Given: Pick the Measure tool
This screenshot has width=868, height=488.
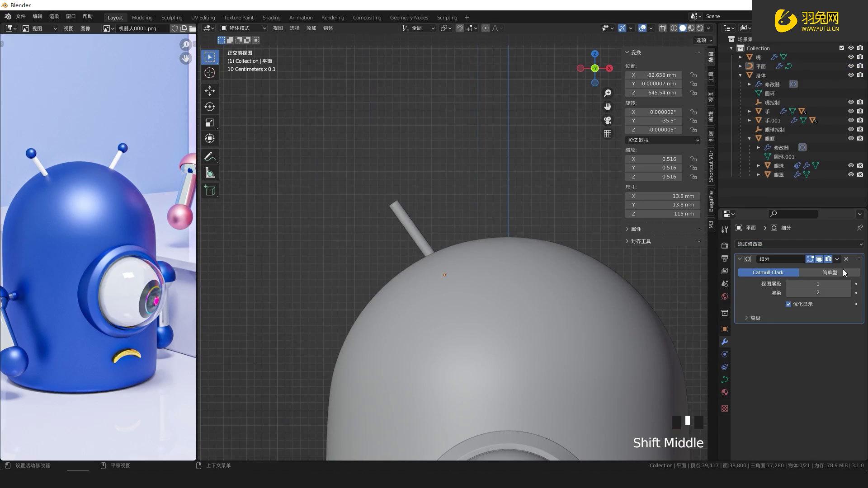Looking at the screenshot, I should click(210, 172).
